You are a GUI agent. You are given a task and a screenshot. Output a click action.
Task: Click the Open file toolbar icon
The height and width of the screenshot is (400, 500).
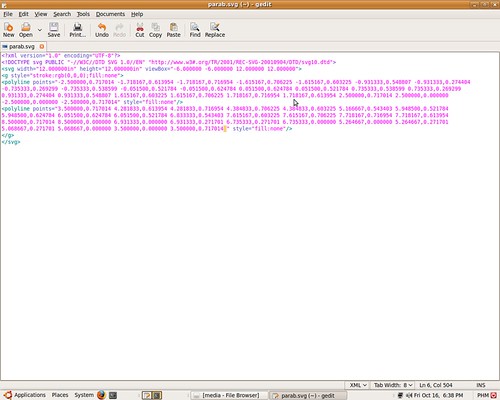click(26, 30)
